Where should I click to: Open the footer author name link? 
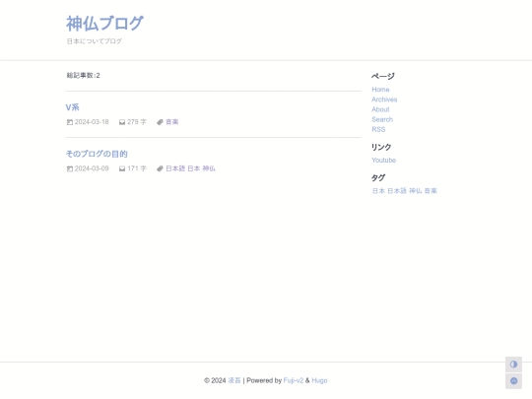pos(234,380)
